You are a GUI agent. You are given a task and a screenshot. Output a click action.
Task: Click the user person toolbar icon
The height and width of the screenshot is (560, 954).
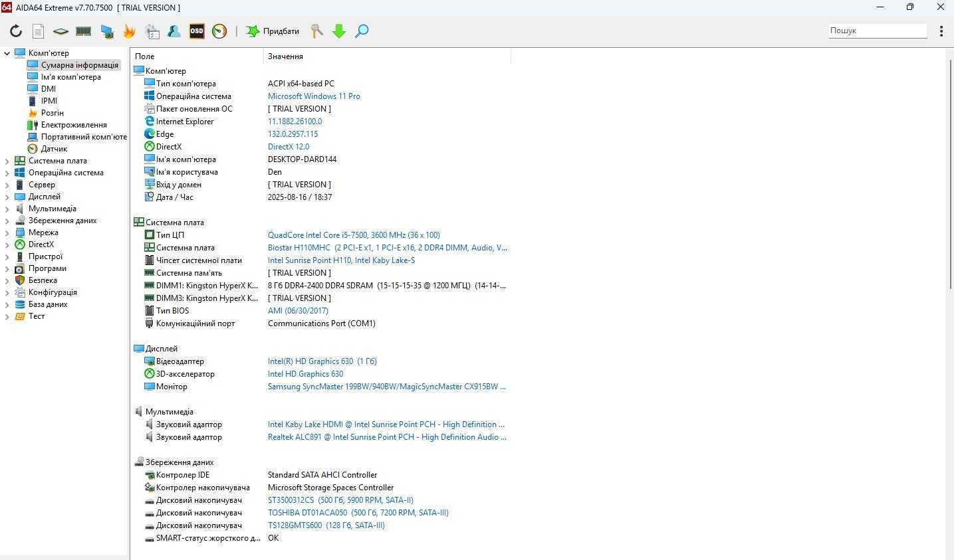[174, 31]
